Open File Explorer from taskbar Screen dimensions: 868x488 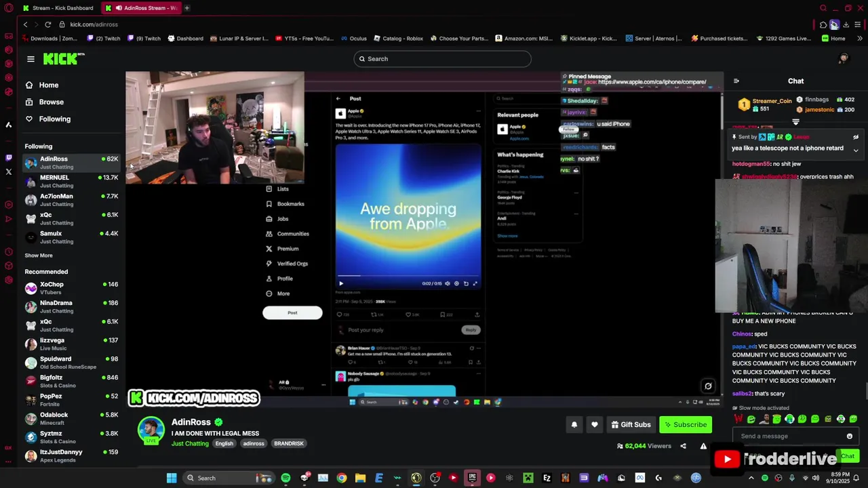(360, 478)
